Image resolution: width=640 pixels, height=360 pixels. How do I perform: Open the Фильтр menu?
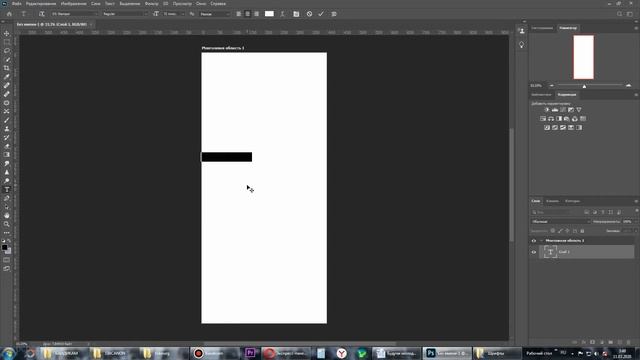point(151,4)
